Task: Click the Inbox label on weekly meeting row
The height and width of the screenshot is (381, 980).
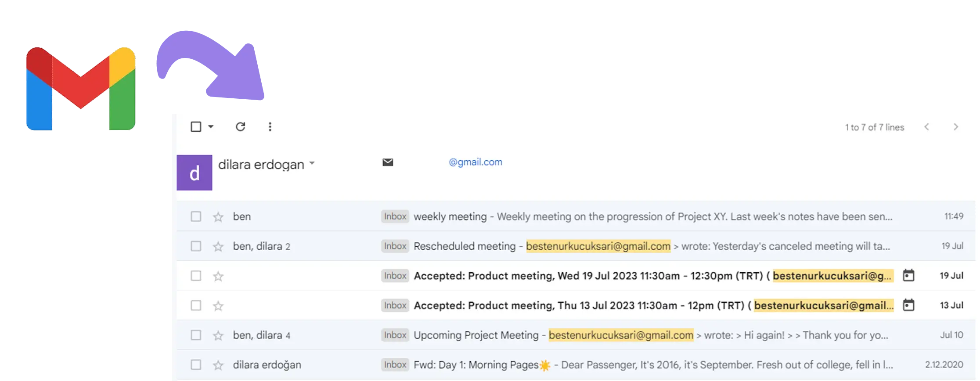Action: [395, 216]
